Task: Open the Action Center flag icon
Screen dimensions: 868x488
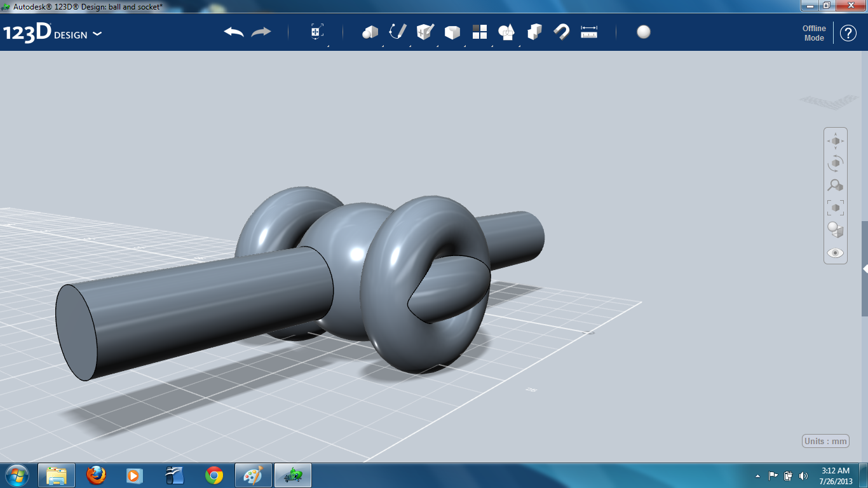Action: click(x=773, y=475)
